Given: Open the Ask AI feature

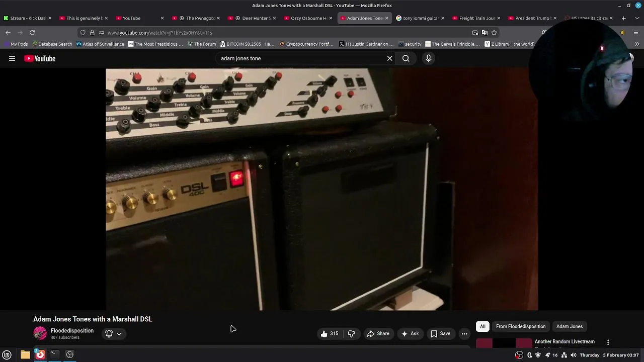Looking at the screenshot, I should click(410, 333).
